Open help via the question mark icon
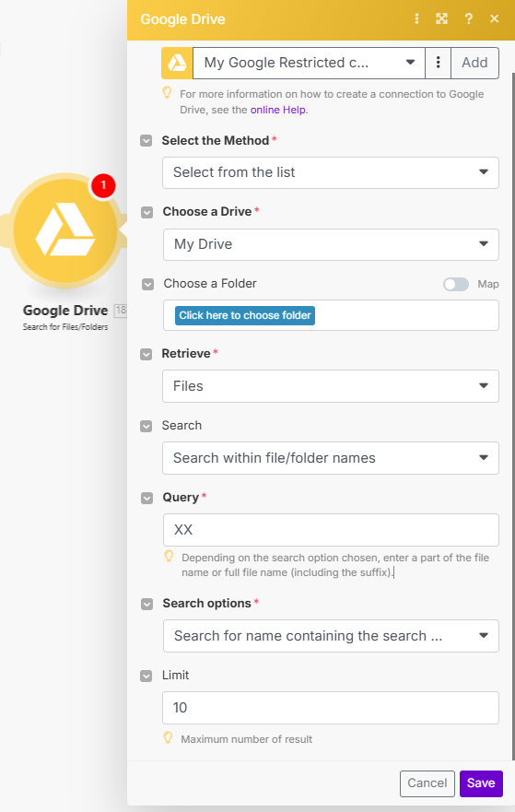Screen dimensions: 515x812 468,19
